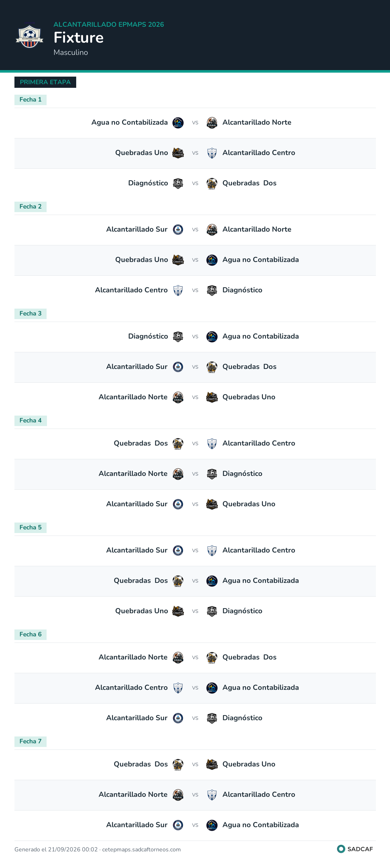Open Alcantarillado Norte team in Fecha 2
Screen dimensions: 390x868
click(x=257, y=229)
